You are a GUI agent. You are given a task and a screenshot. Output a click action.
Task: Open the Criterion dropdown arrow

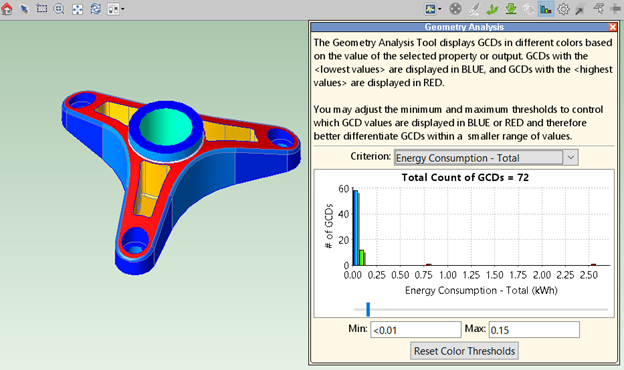pos(571,158)
